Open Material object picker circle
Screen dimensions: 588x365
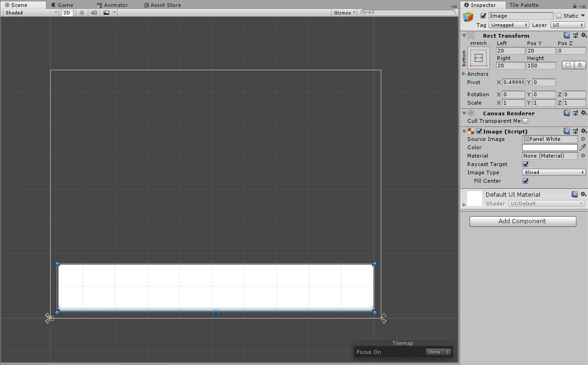pyautogui.click(x=583, y=156)
